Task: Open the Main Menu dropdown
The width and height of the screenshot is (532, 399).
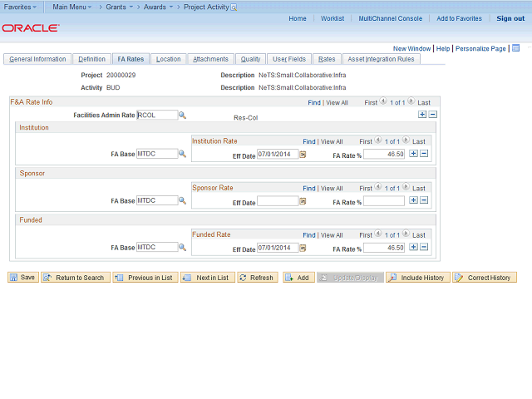Action: tap(72, 7)
